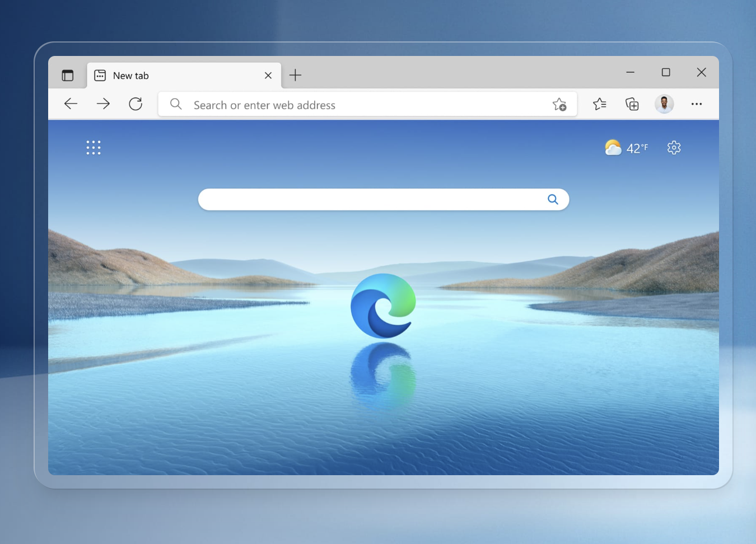Close the New tab tab

pyautogui.click(x=268, y=76)
